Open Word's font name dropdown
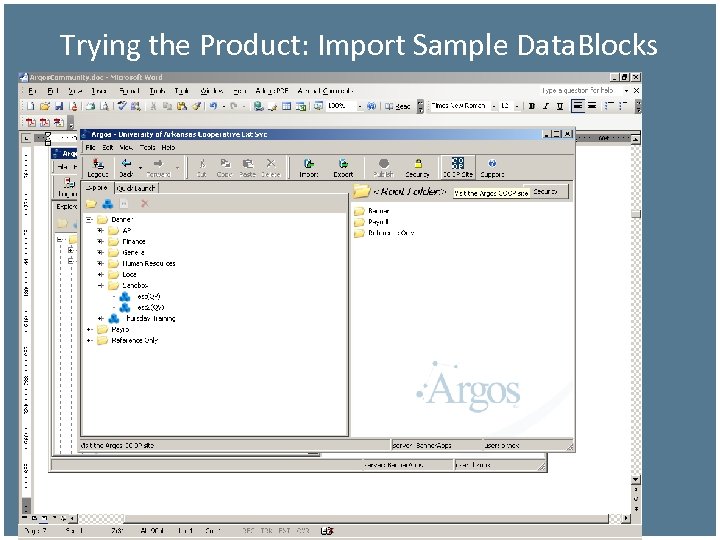 [x=494, y=107]
